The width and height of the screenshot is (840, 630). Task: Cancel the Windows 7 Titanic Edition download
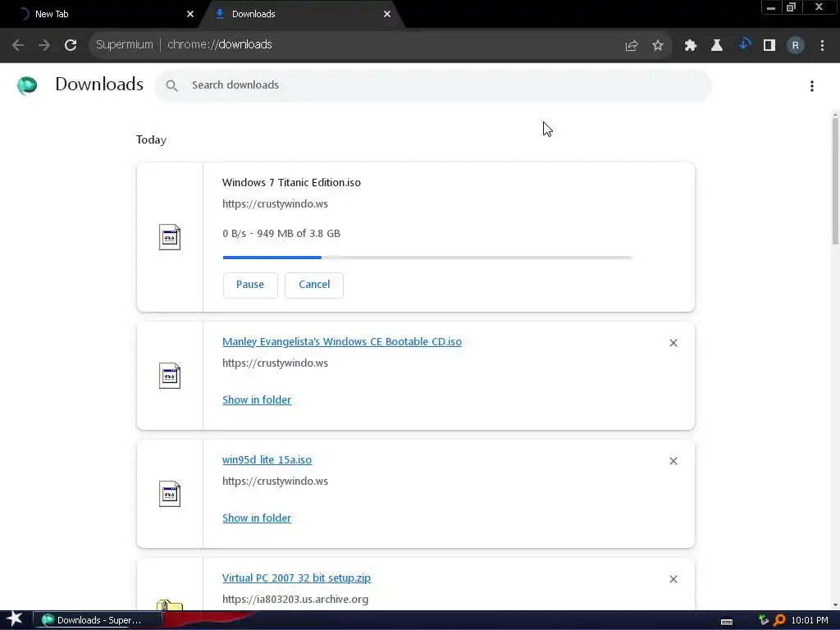(x=314, y=285)
